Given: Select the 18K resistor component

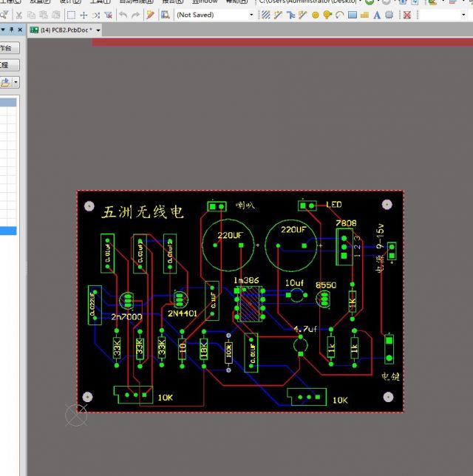Looking at the screenshot, I should pos(204,349).
